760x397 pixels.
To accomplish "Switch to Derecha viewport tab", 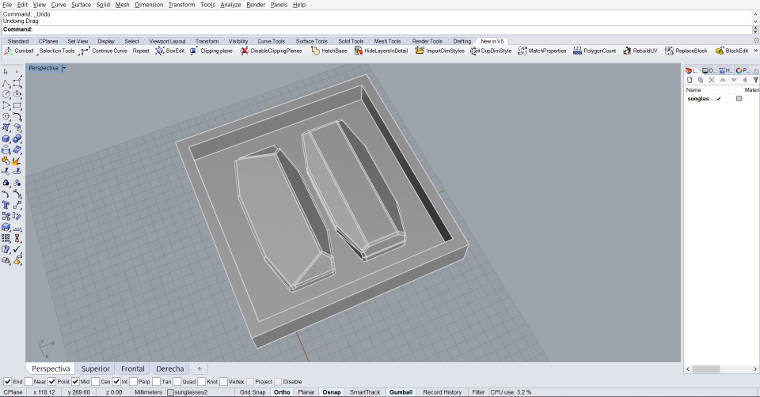I will [x=170, y=369].
